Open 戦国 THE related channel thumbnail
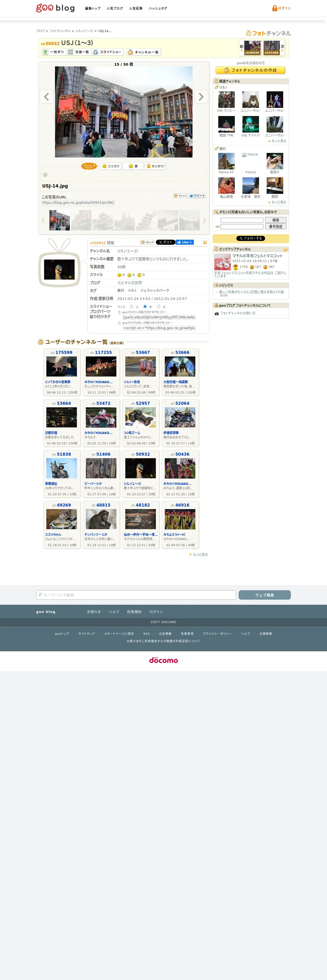The image size is (327, 980). coord(226,124)
